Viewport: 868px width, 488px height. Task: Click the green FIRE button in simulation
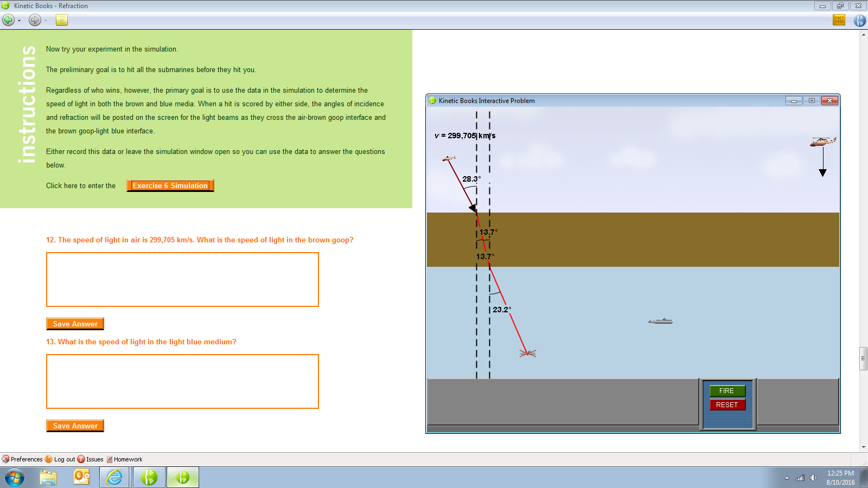[727, 390]
